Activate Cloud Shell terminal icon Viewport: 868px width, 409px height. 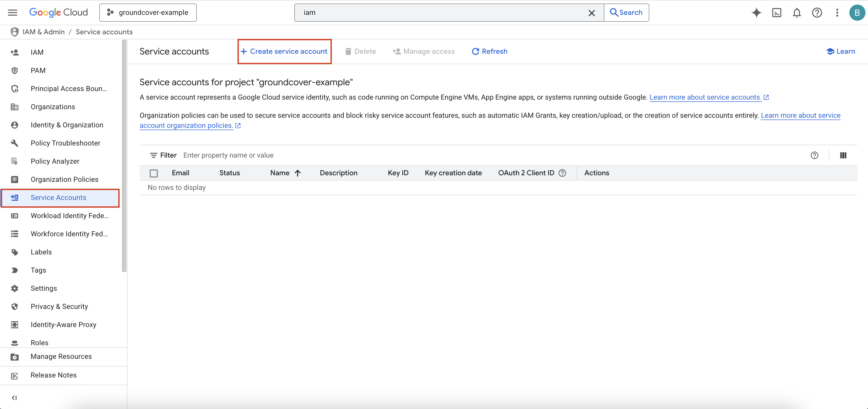click(776, 12)
